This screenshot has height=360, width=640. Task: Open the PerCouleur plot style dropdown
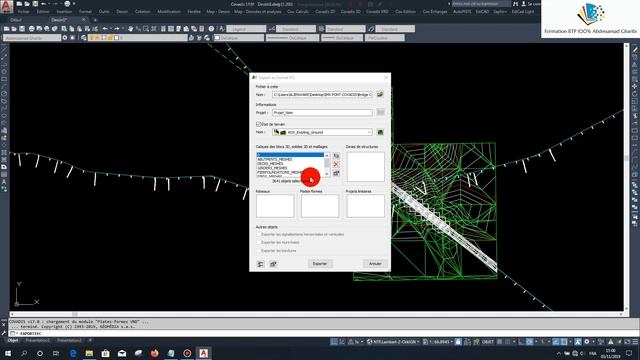[385, 38]
